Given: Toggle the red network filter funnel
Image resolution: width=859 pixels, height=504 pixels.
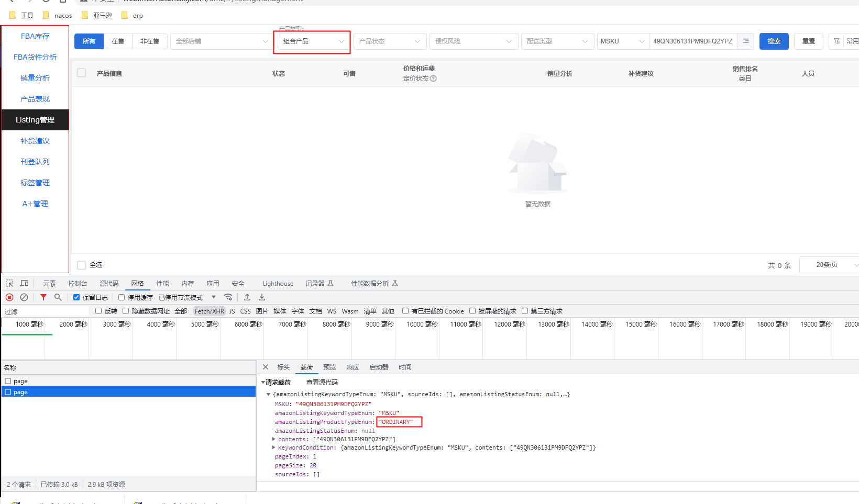Looking at the screenshot, I should click(43, 297).
